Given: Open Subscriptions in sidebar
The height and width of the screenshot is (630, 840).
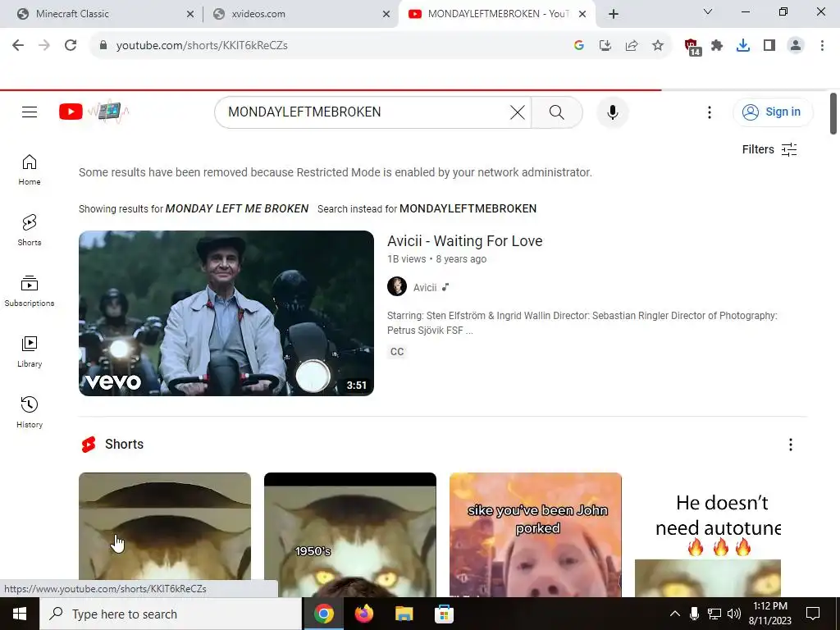Looking at the screenshot, I should tap(30, 291).
